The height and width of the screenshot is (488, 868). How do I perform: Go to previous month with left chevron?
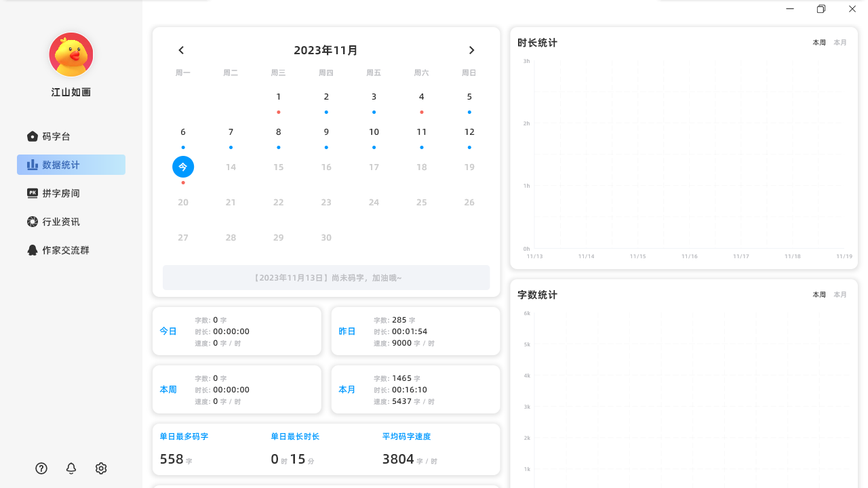181,49
